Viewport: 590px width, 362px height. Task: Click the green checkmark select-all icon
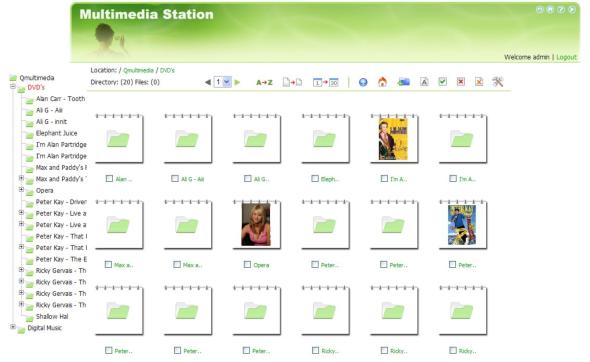pyautogui.click(x=442, y=81)
